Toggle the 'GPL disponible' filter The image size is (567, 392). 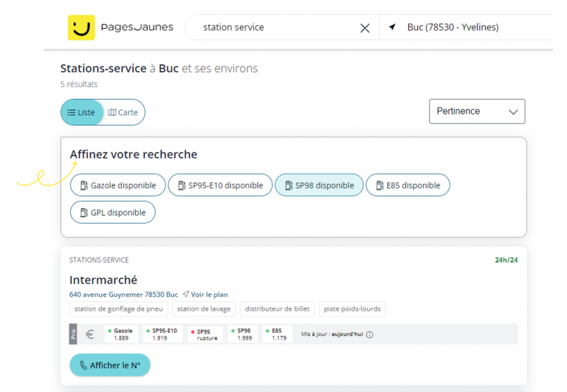pos(113,213)
